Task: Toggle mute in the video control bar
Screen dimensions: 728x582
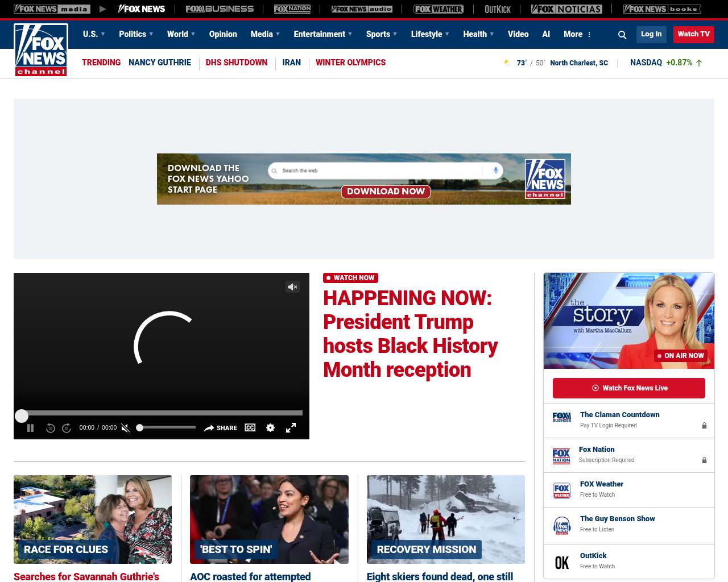Action: click(126, 428)
